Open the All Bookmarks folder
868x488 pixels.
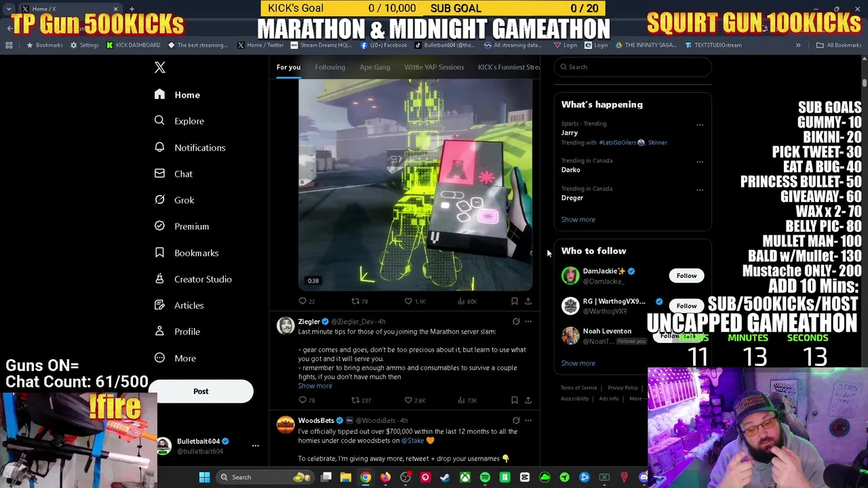(839, 45)
